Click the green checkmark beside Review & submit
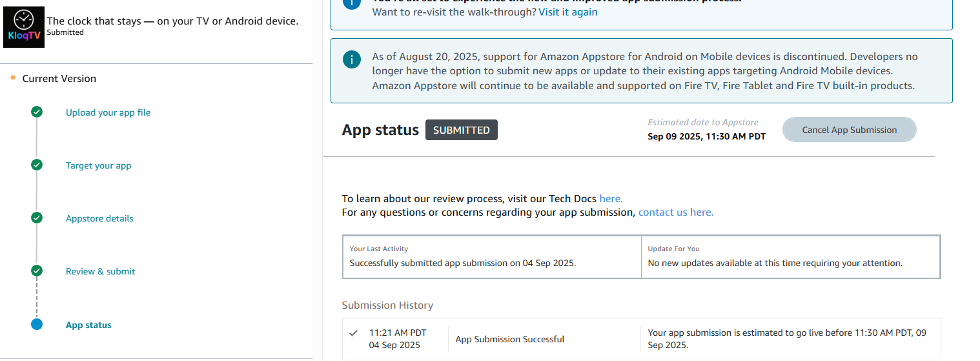 37,271
